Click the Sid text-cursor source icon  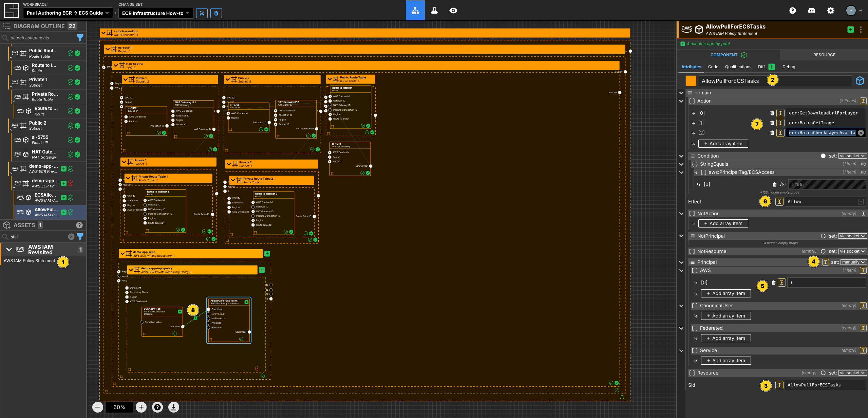click(x=779, y=385)
